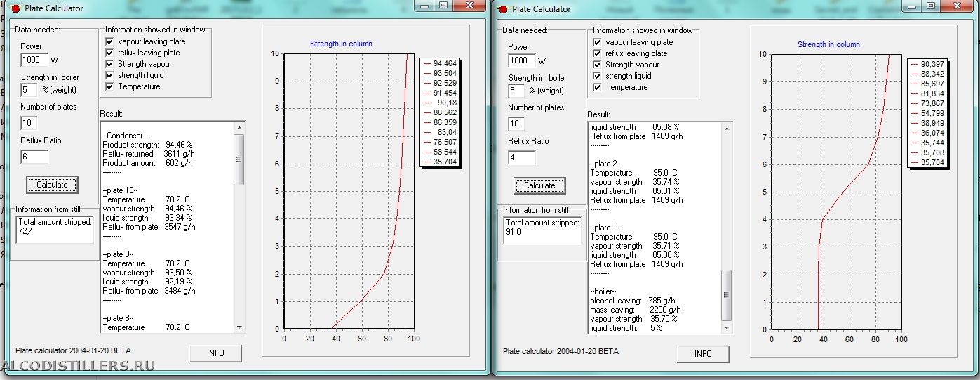Screen dimensions: 980x380
Task: Toggle 'Temperature' checkbox in left window
Action: 109,86
